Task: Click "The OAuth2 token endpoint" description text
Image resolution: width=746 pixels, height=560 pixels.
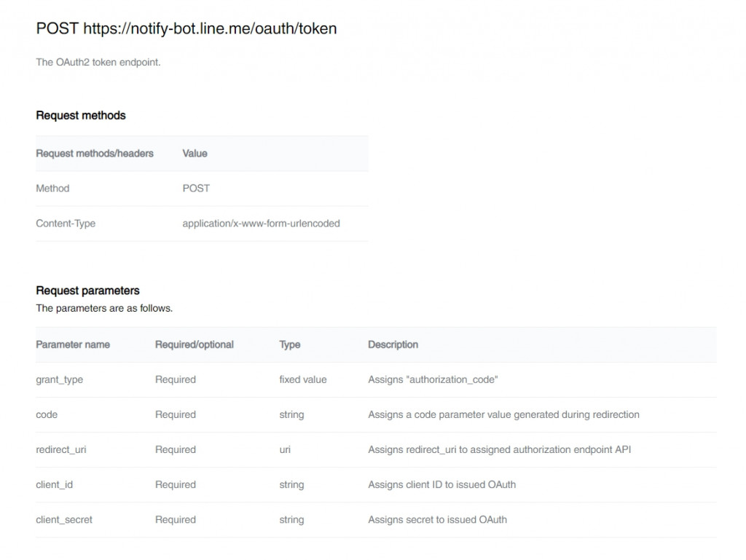Action: 98,63
